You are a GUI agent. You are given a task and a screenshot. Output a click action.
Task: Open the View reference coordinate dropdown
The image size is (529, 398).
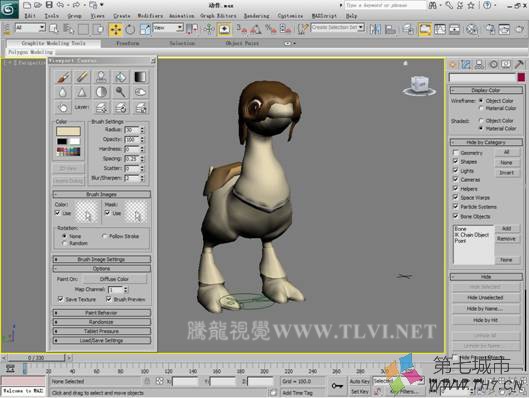click(x=168, y=28)
